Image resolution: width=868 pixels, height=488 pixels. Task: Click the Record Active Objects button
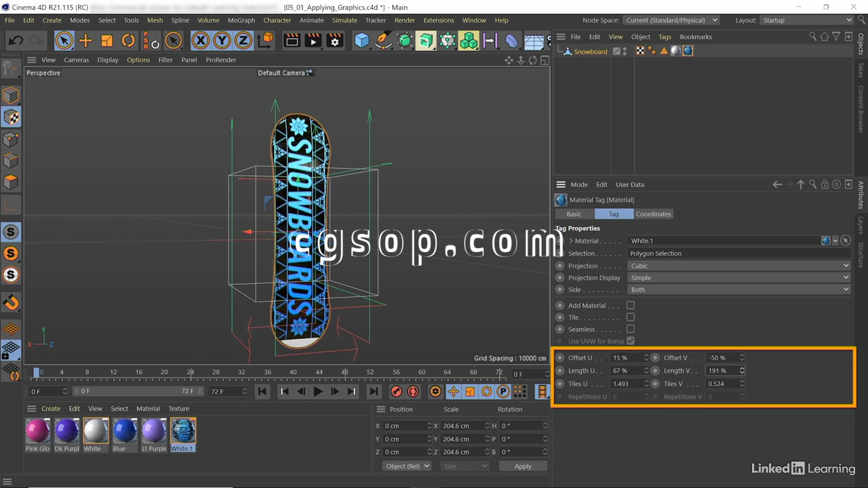[x=397, y=391]
